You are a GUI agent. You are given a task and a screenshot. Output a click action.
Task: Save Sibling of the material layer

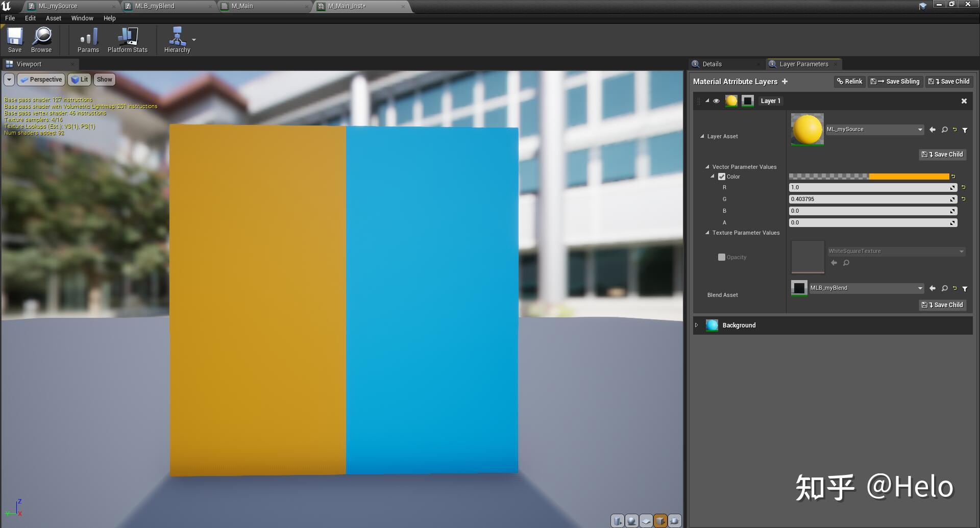tap(895, 81)
